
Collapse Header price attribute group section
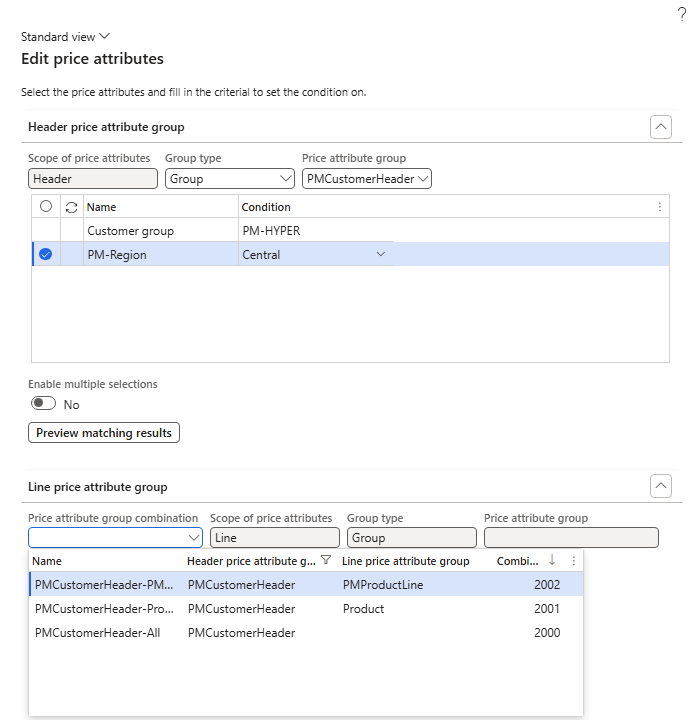[x=660, y=127]
